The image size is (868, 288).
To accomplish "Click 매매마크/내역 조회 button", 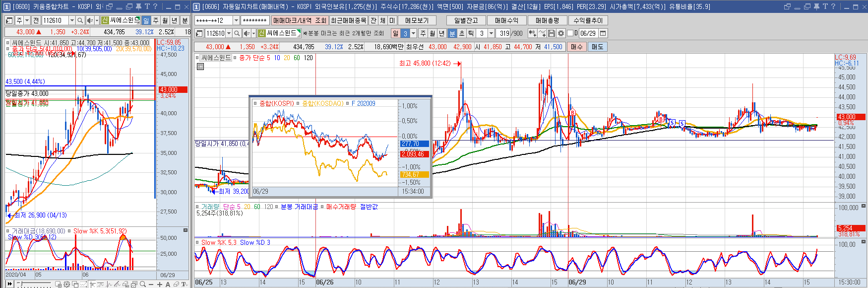I will click(x=300, y=20).
